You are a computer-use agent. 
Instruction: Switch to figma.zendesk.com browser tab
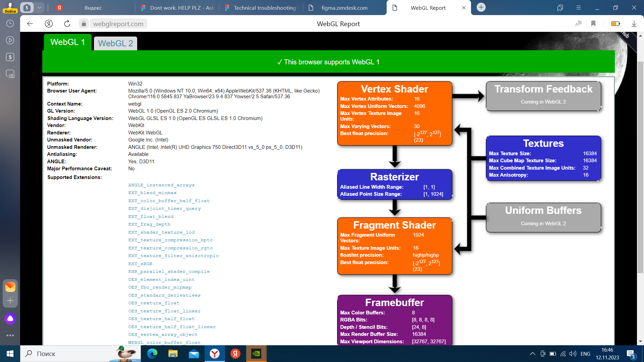[344, 8]
